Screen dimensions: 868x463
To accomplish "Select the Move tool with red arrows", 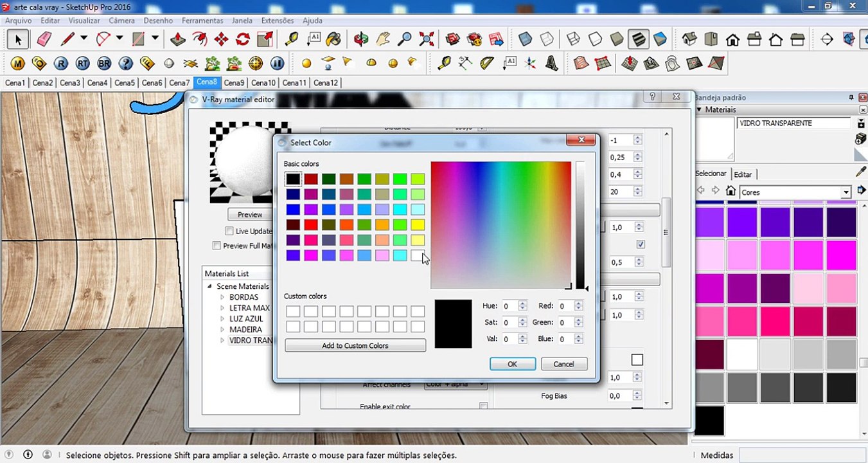I will coord(221,40).
